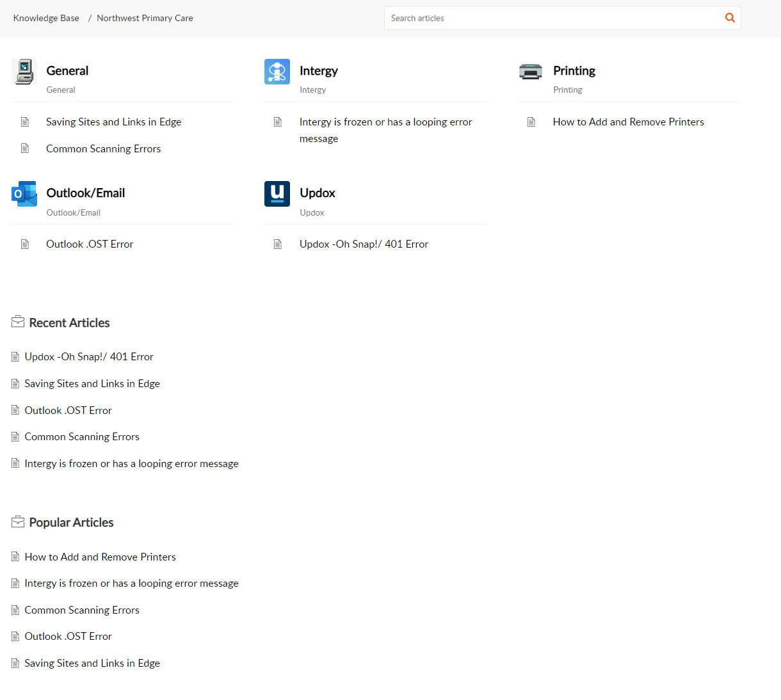Click document icon beside Recent Articles' Common Scanning Errors

point(15,437)
